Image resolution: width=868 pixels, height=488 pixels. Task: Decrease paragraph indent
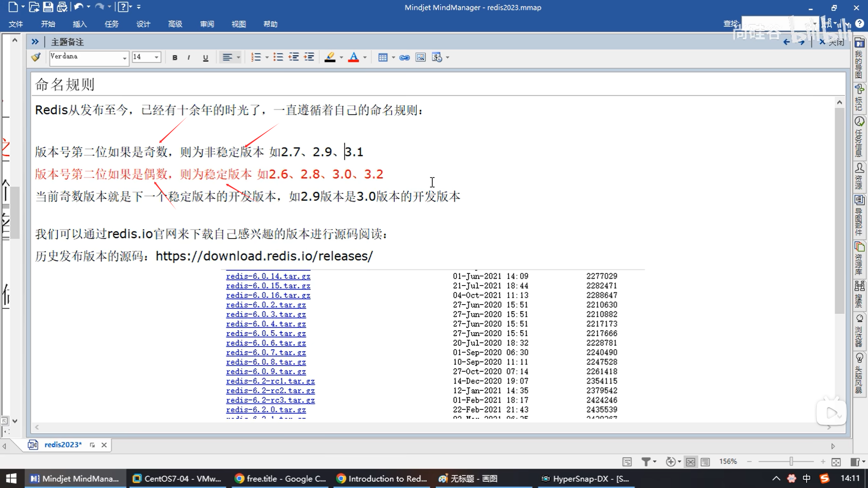pyautogui.click(x=294, y=57)
